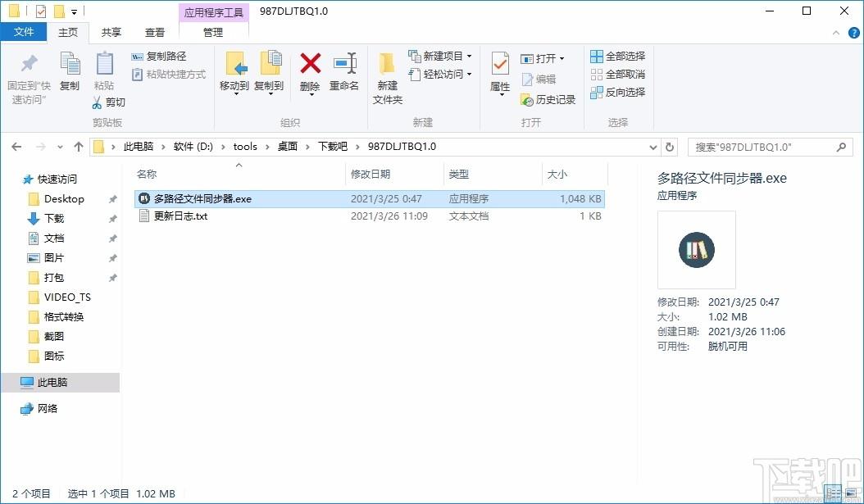Click 软件 (D:) in address path

pos(193,147)
